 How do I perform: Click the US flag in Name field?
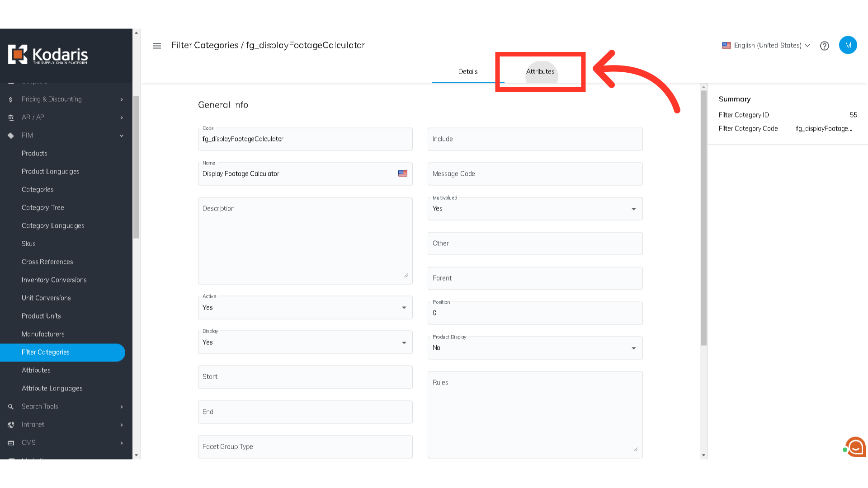coord(402,174)
